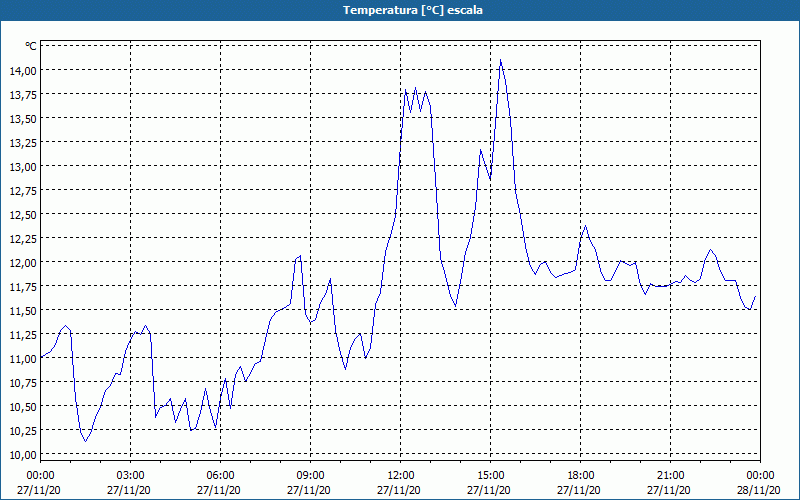Click the 00:00 label above 28/11/20

[760, 475]
